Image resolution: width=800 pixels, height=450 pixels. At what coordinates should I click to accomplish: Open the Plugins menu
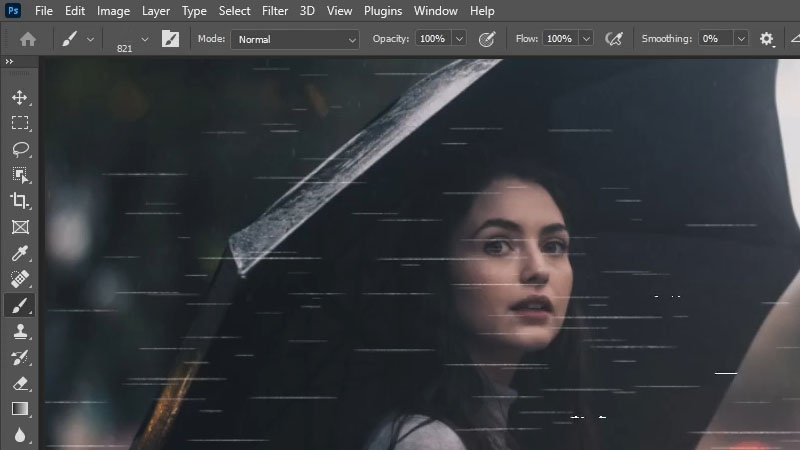coord(383,11)
